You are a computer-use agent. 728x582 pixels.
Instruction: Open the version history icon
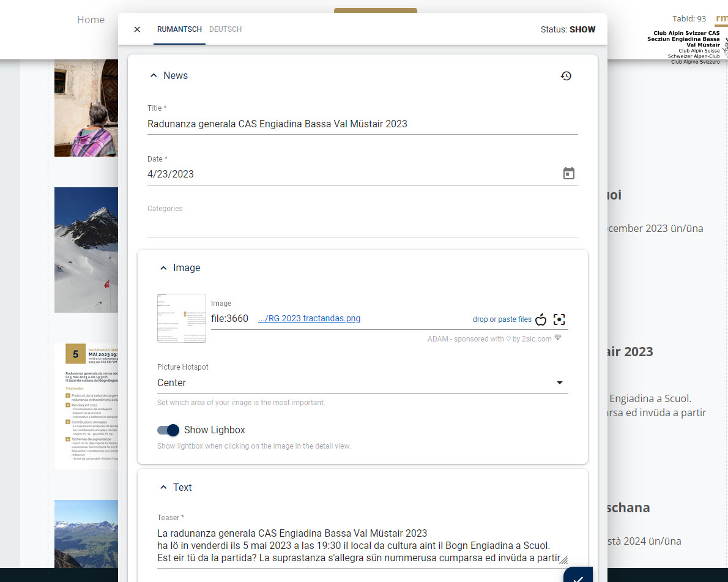coord(566,76)
